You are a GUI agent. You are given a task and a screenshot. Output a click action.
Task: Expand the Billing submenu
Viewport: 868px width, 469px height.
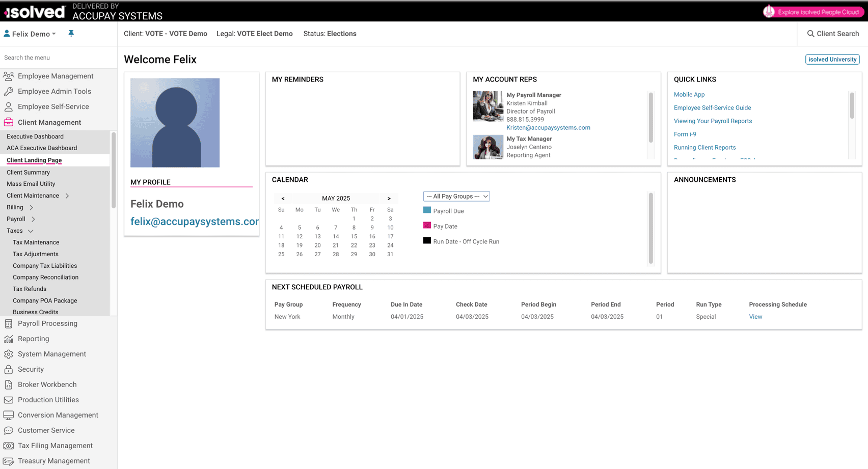(32, 207)
